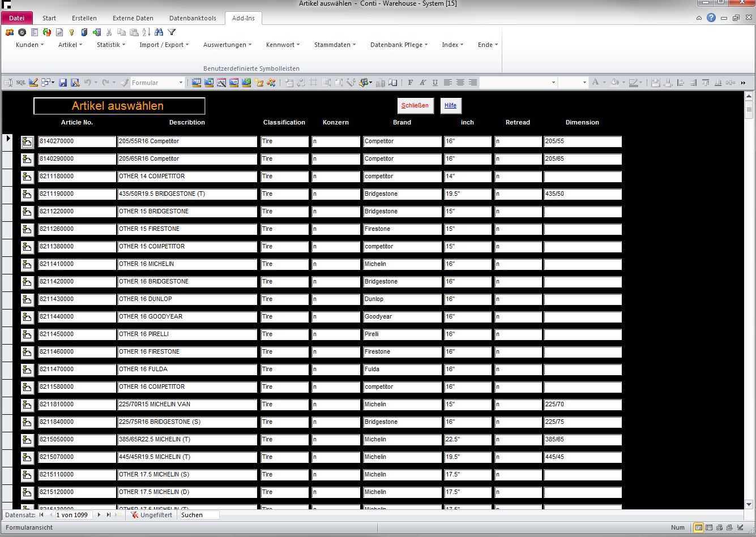The image size is (756, 537).
Task: Click the scissors cut icon
Action: tap(109, 32)
